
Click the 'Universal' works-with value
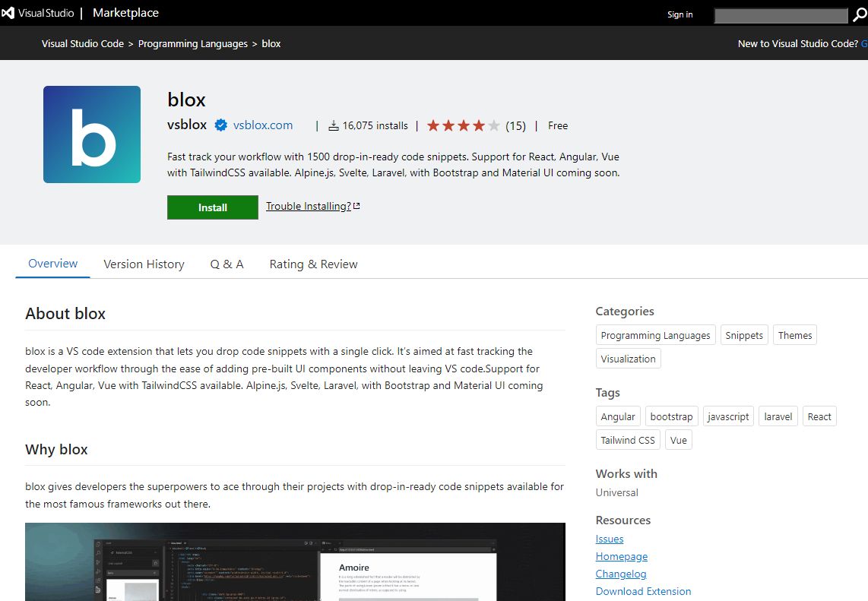tap(616, 492)
